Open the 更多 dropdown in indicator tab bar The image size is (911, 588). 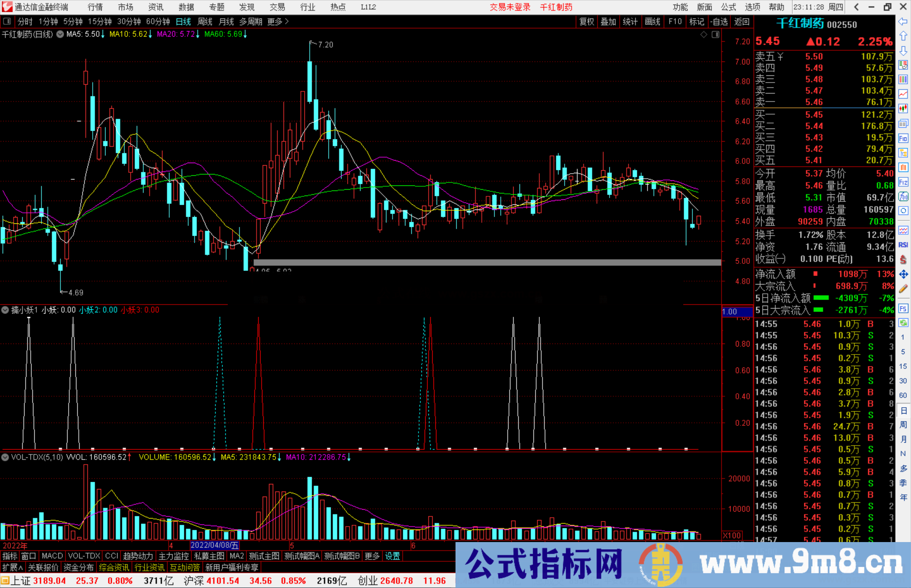tap(371, 556)
